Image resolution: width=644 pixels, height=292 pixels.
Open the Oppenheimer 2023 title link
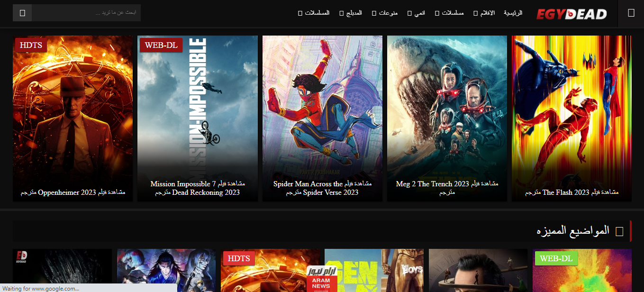tap(73, 192)
